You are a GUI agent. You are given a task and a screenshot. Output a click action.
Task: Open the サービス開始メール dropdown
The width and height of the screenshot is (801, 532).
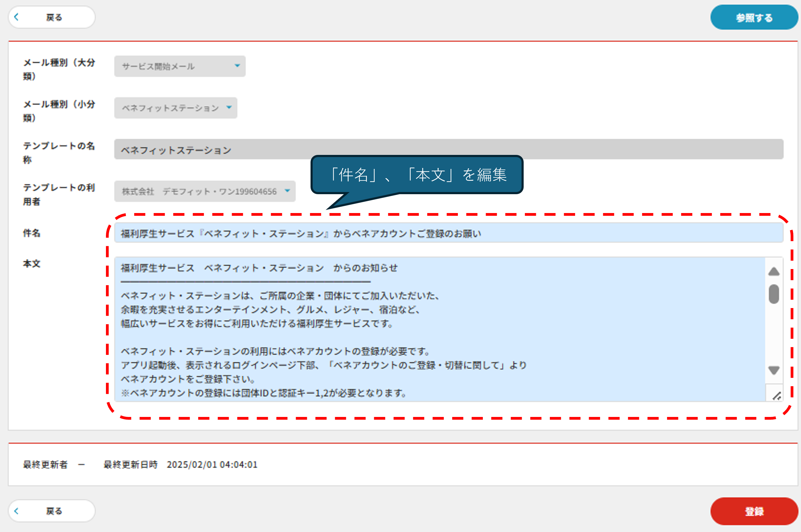click(180, 66)
